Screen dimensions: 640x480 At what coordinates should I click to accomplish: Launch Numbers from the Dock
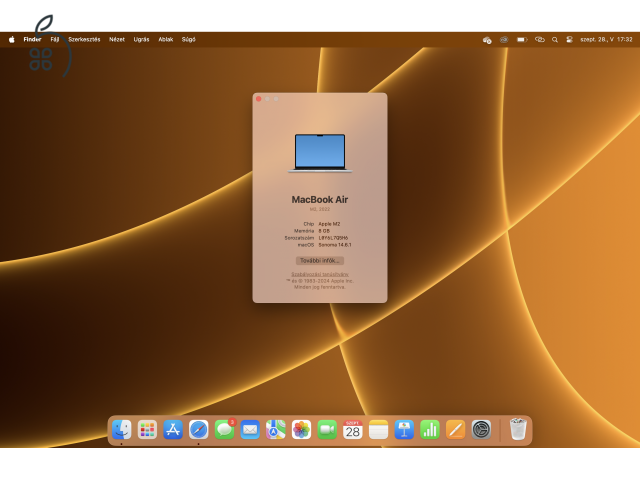[x=430, y=430]
